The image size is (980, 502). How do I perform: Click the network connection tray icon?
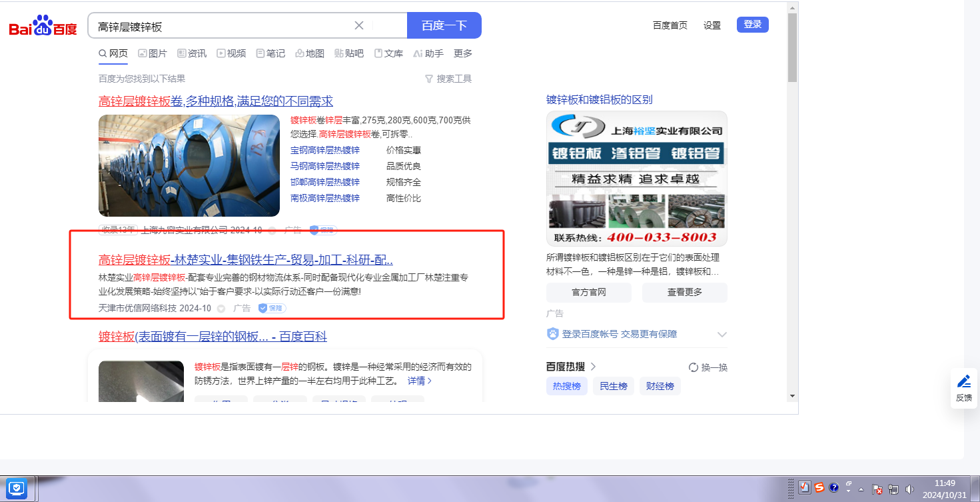tap(893, 489)
